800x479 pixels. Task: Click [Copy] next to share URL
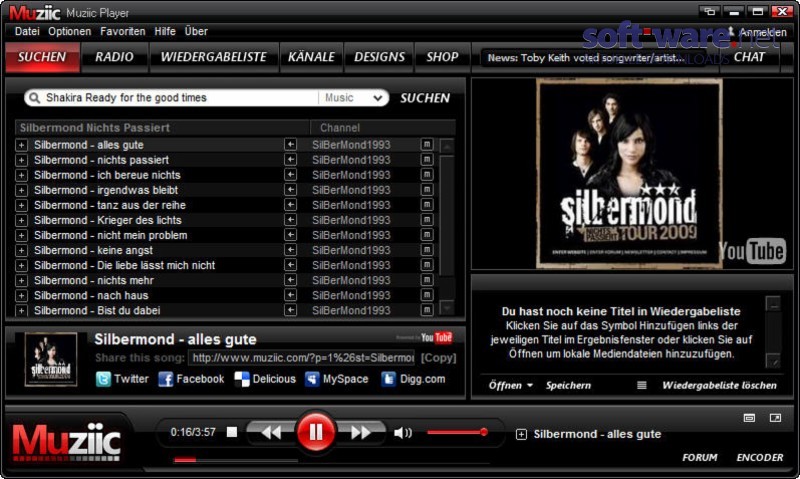438,358
